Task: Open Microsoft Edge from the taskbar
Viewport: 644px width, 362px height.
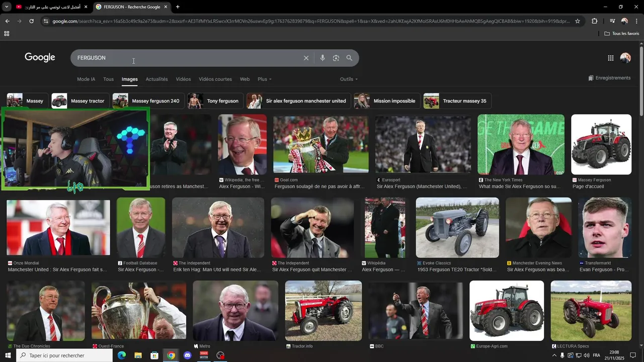Action: tap(122, 355)
